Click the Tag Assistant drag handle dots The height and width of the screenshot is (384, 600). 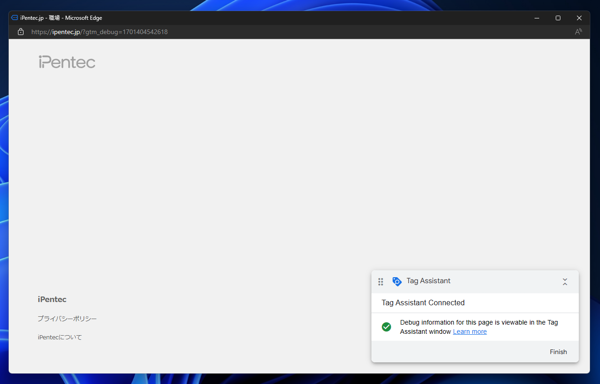click(380, 282)
